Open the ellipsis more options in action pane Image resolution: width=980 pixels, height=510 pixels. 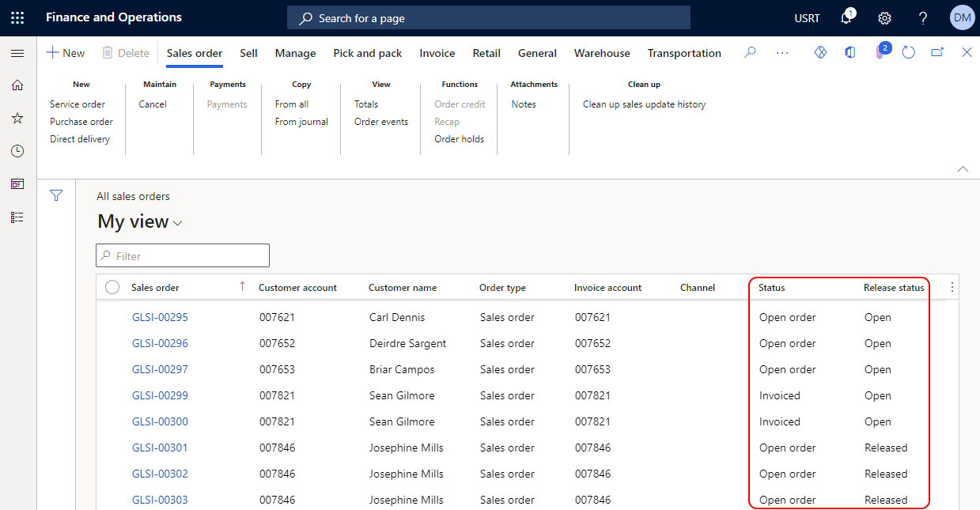pos(782,52)
